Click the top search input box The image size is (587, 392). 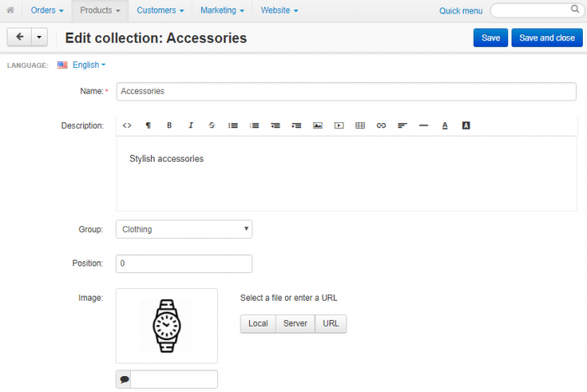coord(538,11)
